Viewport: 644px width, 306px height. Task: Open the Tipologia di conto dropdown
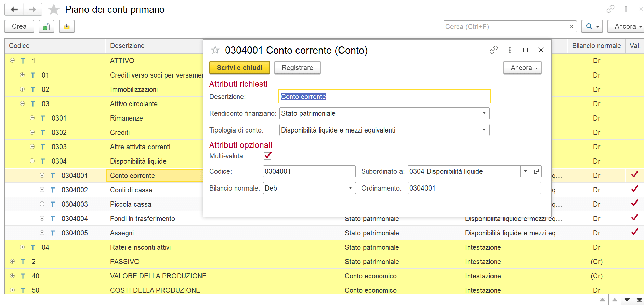point(484,130)
